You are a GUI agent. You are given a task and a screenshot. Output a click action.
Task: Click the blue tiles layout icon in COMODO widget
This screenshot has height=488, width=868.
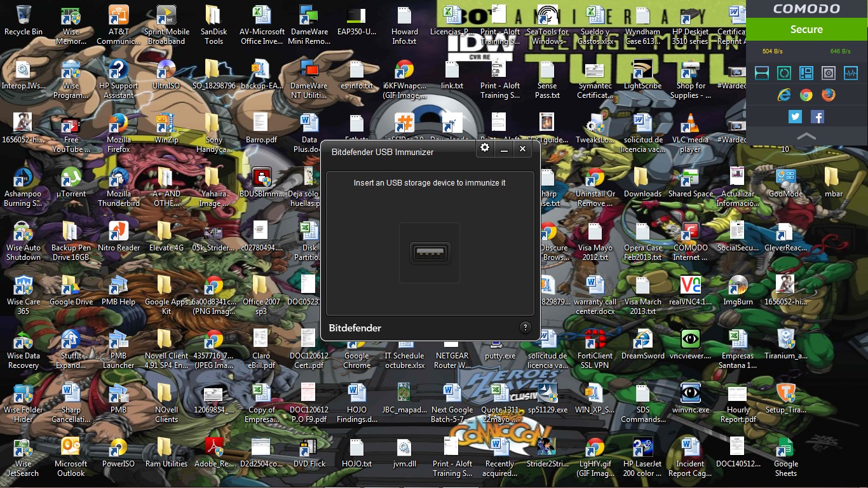[806, 73]
